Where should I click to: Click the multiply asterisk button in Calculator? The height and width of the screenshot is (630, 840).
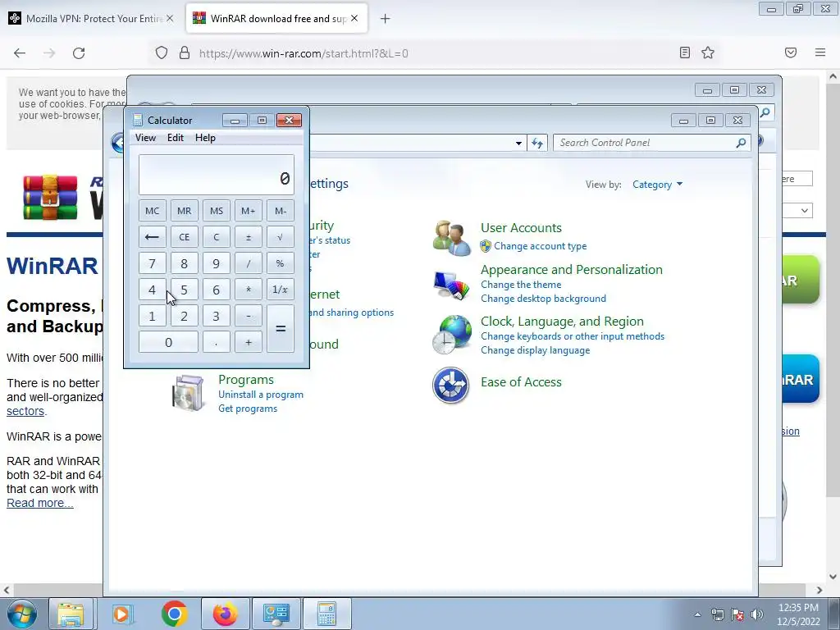point(248,290)
